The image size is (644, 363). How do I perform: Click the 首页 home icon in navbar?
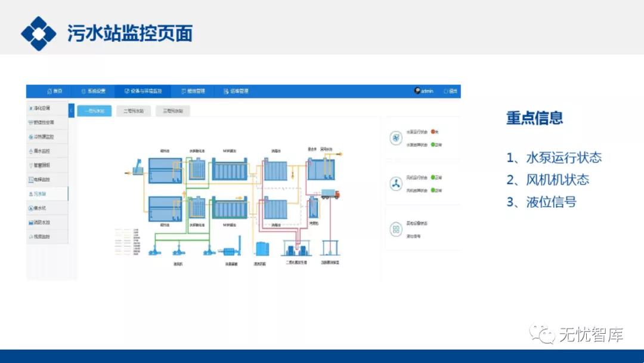coord(49,91)
